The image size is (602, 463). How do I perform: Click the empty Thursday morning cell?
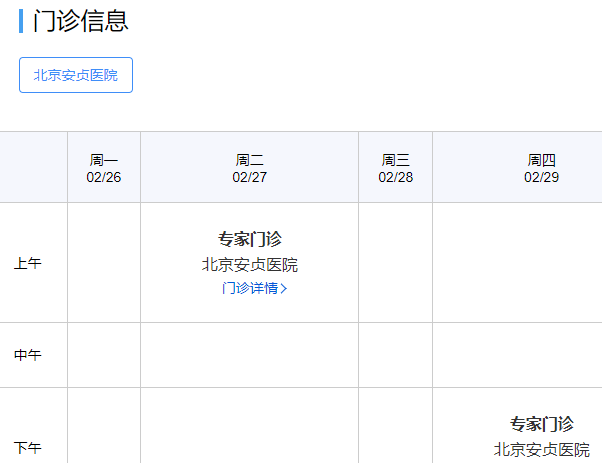pyautogui.click(x=517, y=263)
